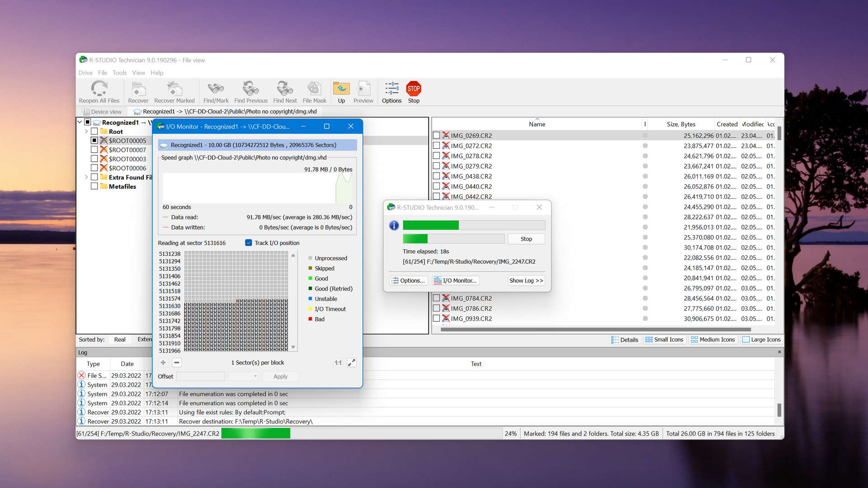The width and height of the screenshot is (868, 488).
Task: Reset sector map to 1:1 scale
Action: tap(338, 362)
